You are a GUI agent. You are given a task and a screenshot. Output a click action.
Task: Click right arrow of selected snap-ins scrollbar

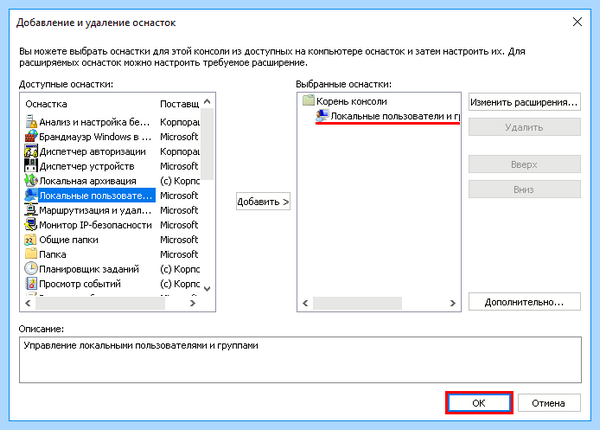pos(453,303)
